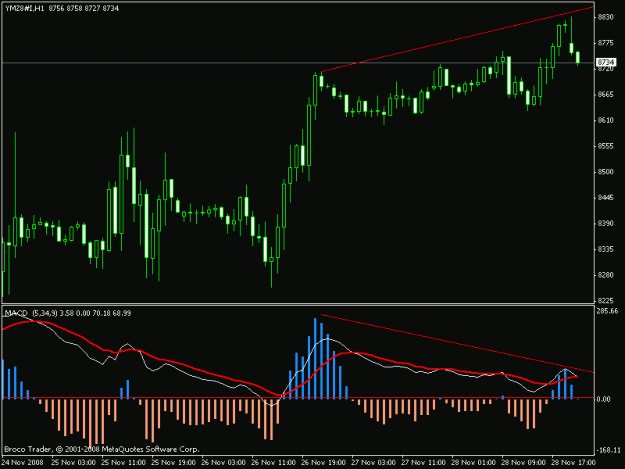
Task: Click the MACD zero level label 0.00
Action: click(x=603, y=399)
